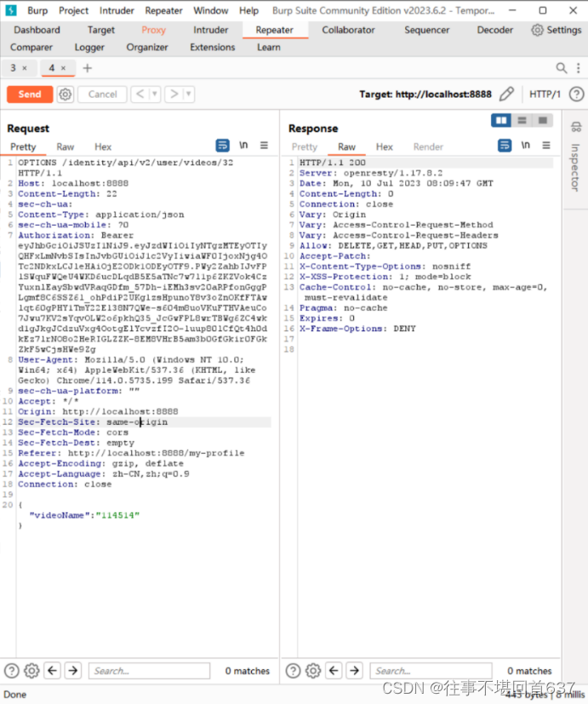Open Repeater help question-mark icon
Viewport: 588px width, 704px height.
coord(576,94)
